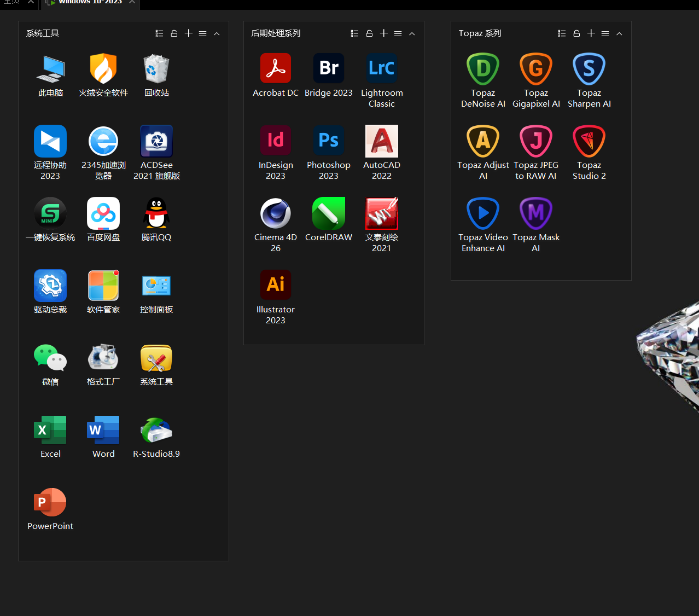Open R-Studio8.9 icon
The image size is (699, 616).
[156, 430]
